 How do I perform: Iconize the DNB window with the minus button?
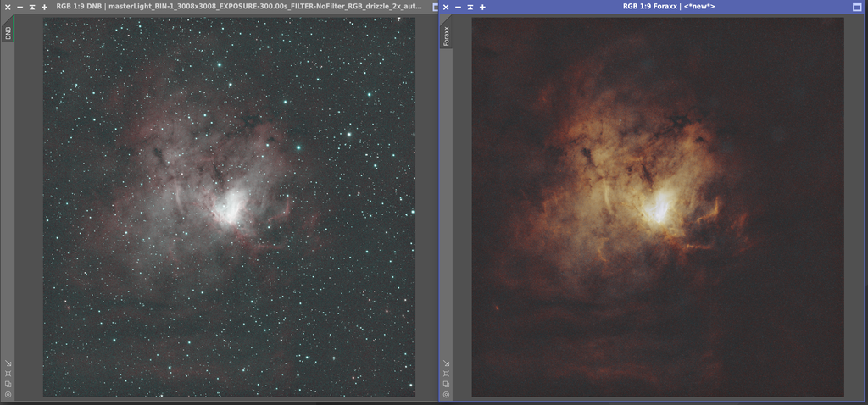click(20, 7)
